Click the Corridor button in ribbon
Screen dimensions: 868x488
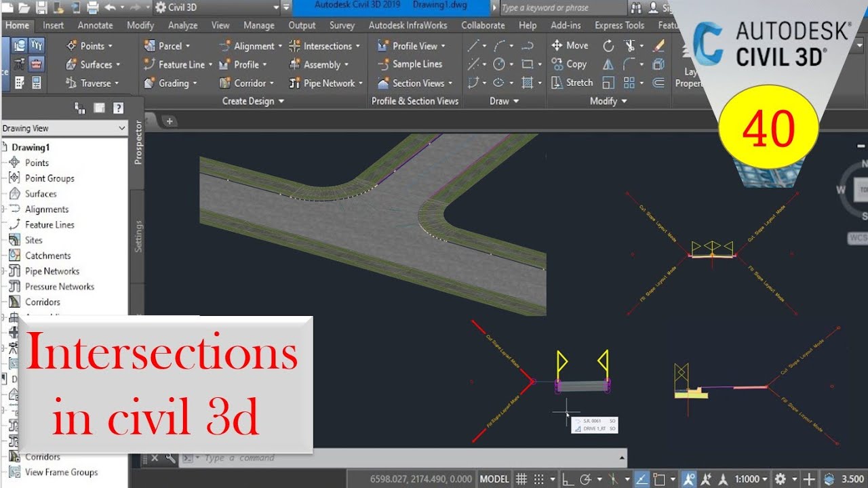(246, 83)
